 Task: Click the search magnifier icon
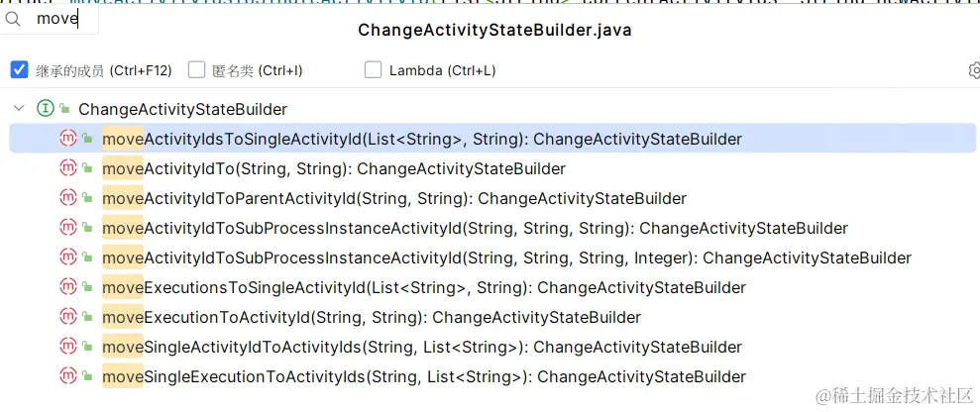click(x=14, y=19)
